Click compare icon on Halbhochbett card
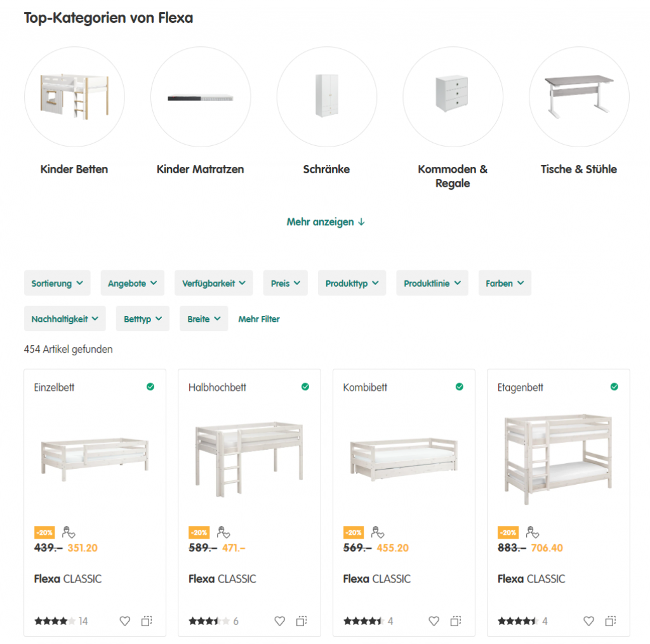The width and height of the screenshot is (650, 644). coord(302,621)
